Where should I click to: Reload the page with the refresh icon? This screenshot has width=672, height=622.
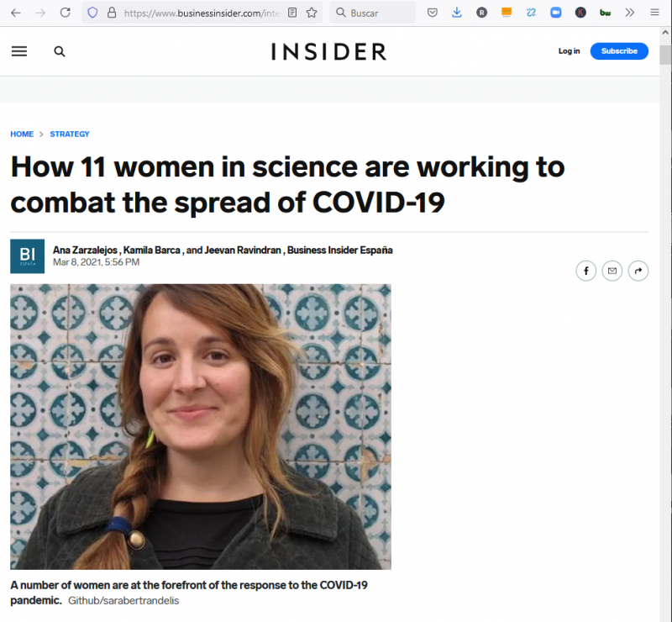point(66,13)
